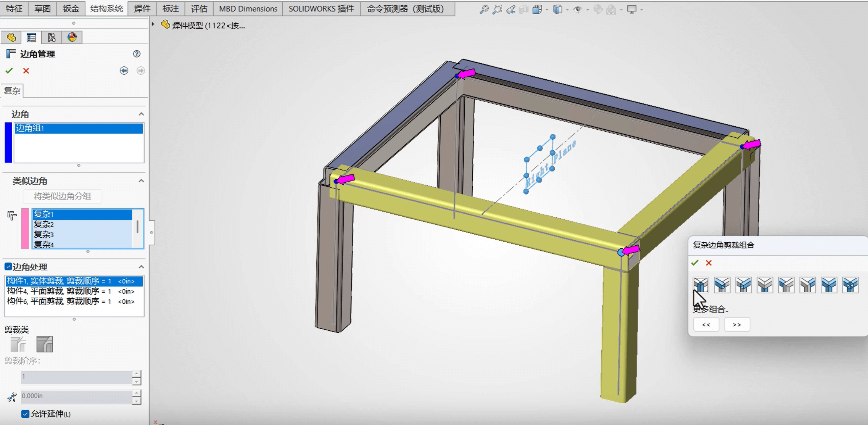The width and height of the screenshot is (868, 425).
Task: Confirm trim combination popup with green check
Action: click(695, 263)
